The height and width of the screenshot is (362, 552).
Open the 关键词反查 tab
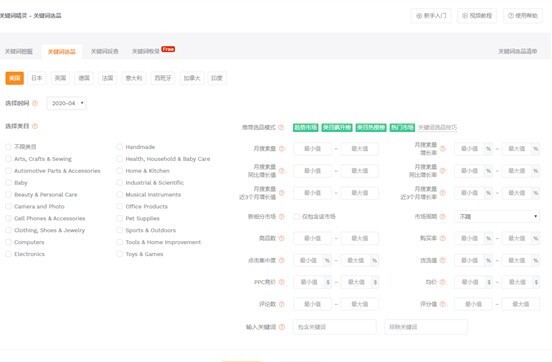pyautogui.click(x=105, y=51)
